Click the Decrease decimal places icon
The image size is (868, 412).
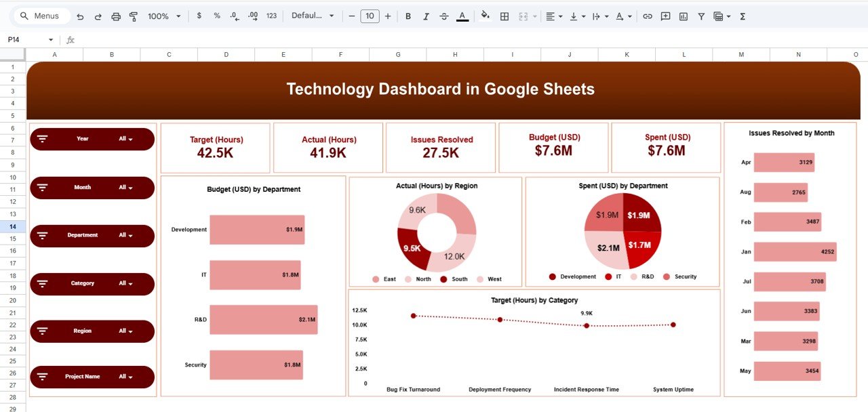[234, 16]
